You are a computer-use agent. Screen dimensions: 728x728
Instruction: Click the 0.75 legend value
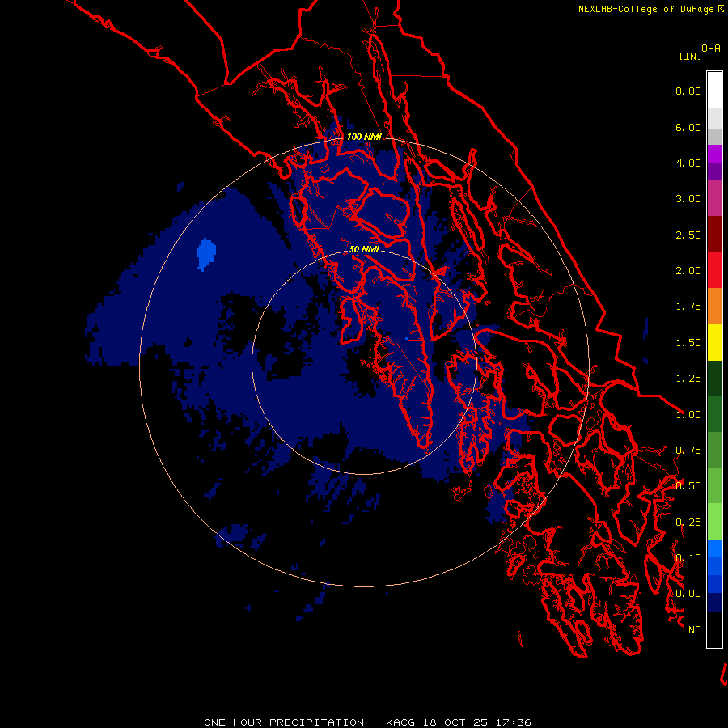coord(688,451)
